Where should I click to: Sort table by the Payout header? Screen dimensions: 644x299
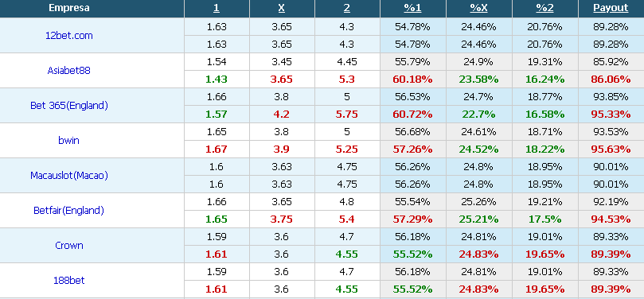(611, 8)
